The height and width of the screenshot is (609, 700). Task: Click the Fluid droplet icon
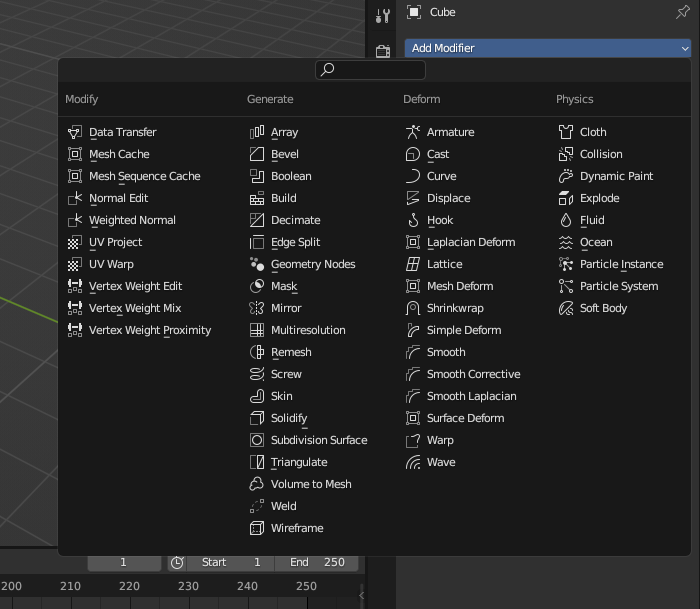point(566,220)
